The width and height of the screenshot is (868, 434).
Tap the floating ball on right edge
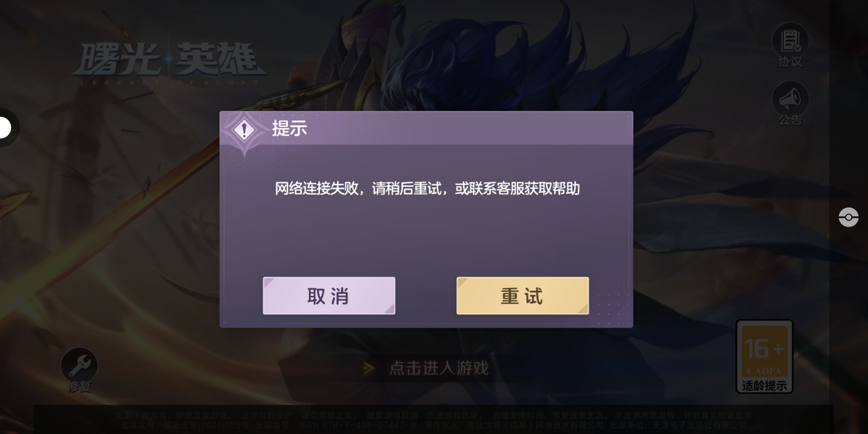pyautogui.click(x=848, y=217)
